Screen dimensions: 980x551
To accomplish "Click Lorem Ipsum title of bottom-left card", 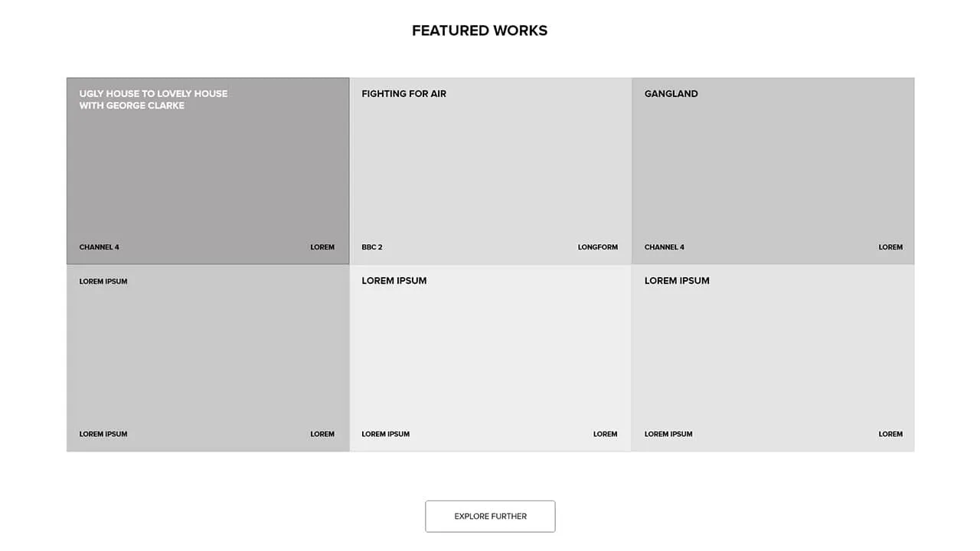I will click(x=103, y=282).
